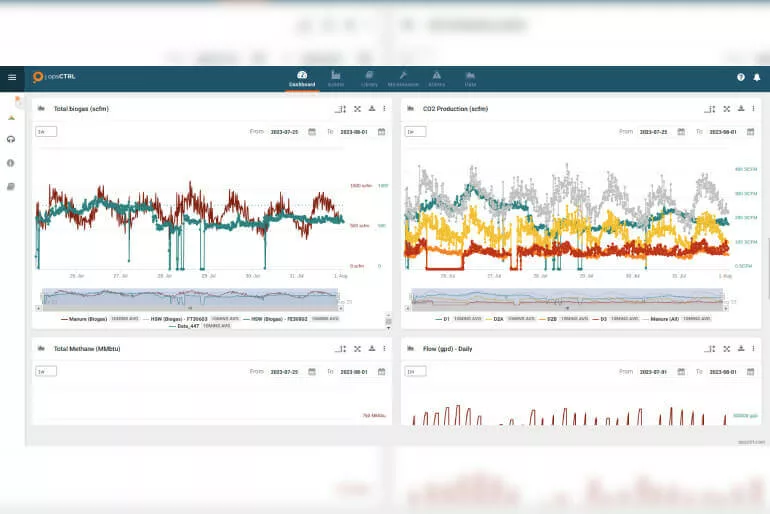Click the headset support sidebar icon

click(x=11, y=139)
